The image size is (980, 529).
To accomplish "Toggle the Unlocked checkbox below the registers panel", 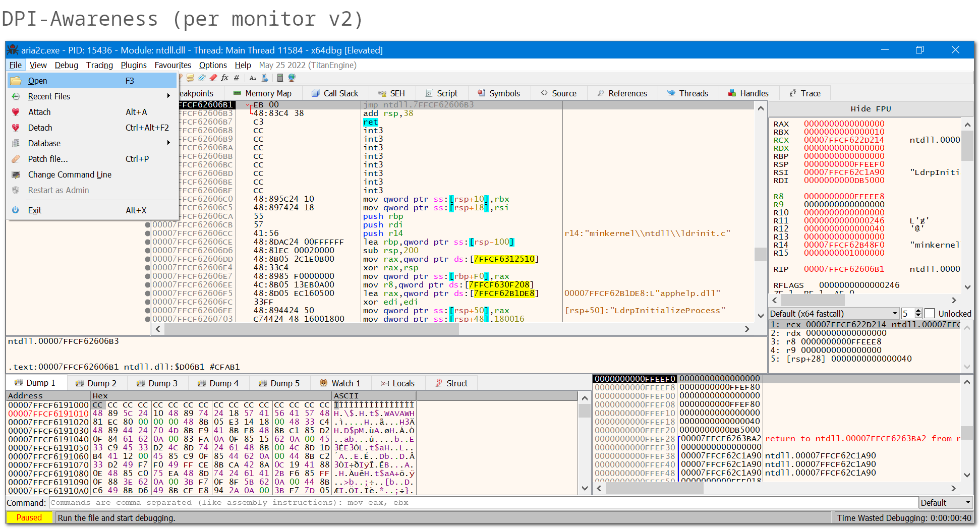I will pos(931,313).
